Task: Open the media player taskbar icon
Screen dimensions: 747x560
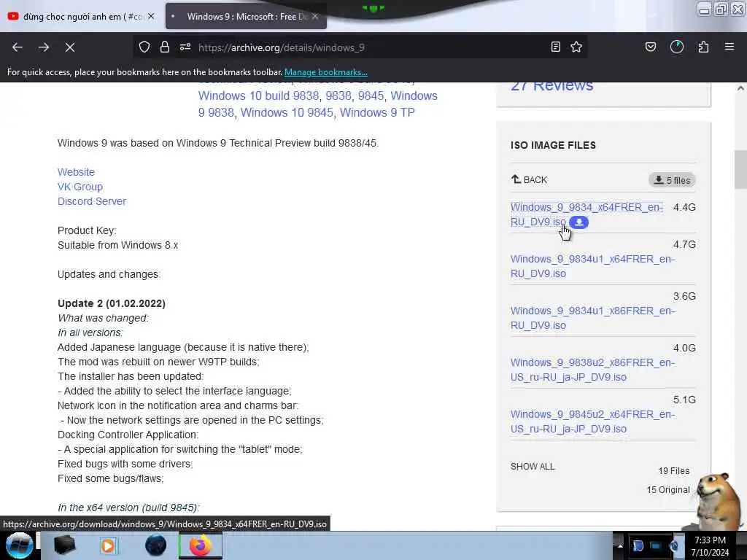Action: [x=108, y=545]
